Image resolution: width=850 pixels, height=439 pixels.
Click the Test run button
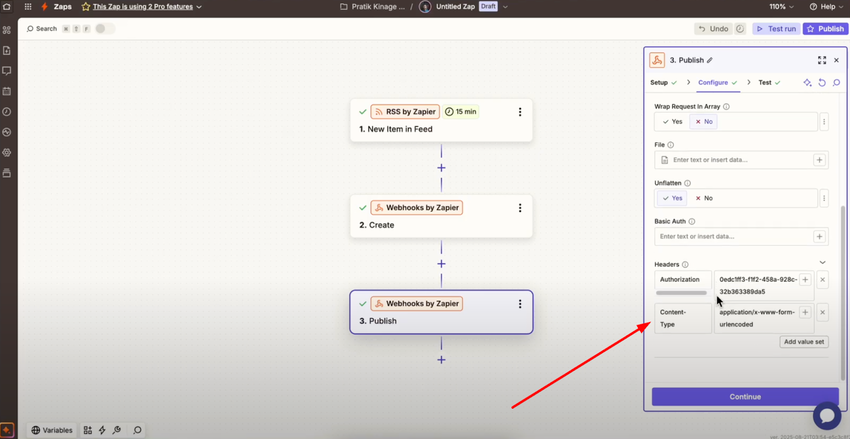coord(776,29)
